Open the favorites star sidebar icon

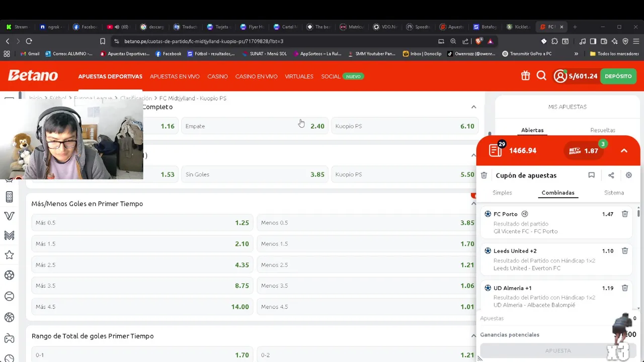pyautogui.click(x=9, y=255)
